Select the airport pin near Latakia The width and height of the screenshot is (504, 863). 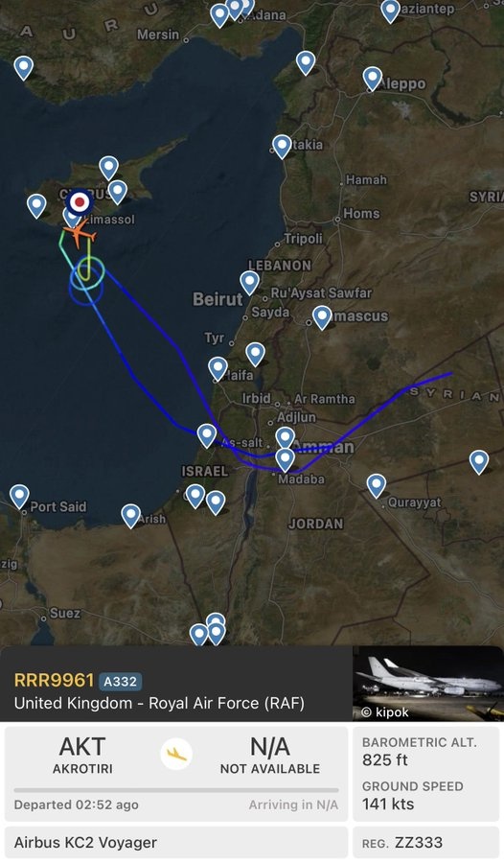(282, 147)
